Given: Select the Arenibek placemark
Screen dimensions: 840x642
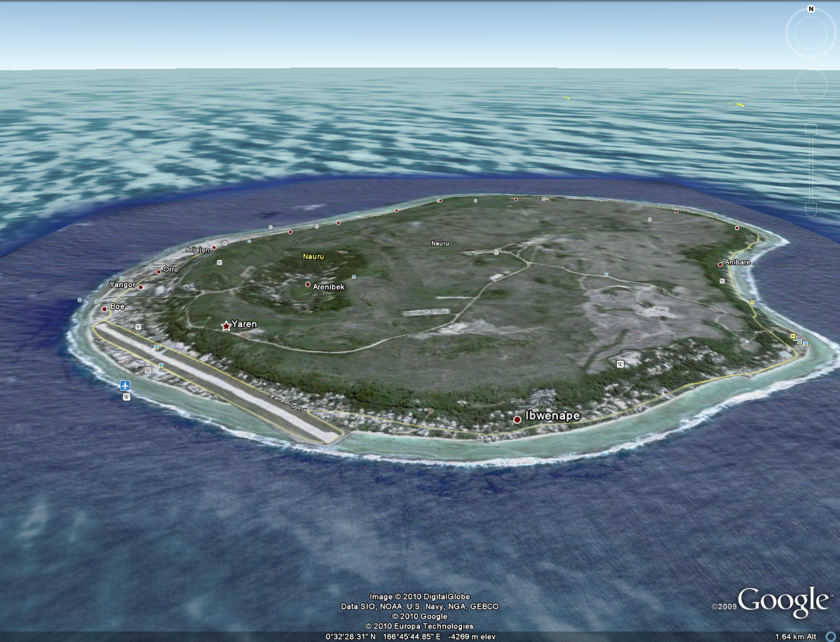Looking at the screenshot, I should pos(308,284).
